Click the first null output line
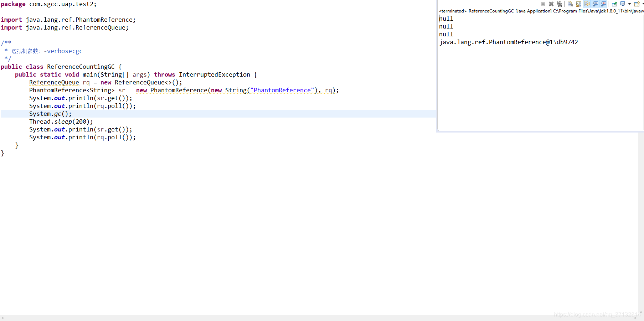Image resolution: width=644 pixels, height=321 pixels. point(446,19)
